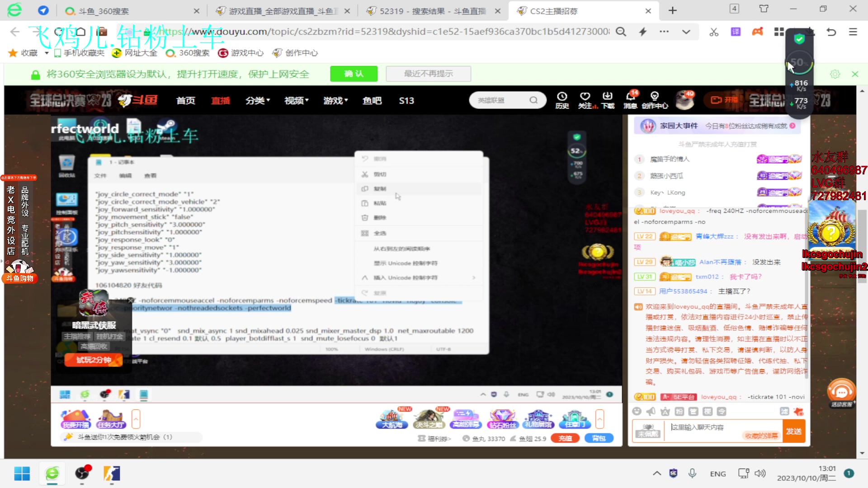
Task: Click the ENG input language indicator
Action: coord(718,474)
